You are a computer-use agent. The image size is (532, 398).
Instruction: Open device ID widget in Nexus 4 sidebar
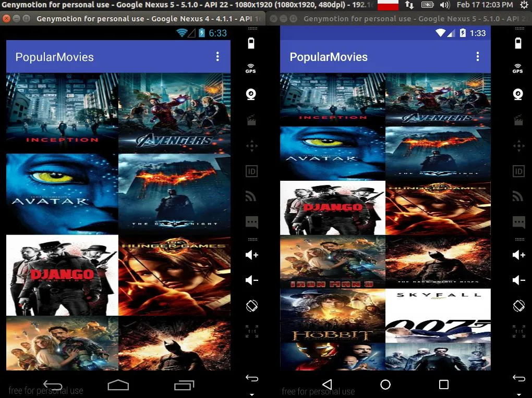point(251,171)
